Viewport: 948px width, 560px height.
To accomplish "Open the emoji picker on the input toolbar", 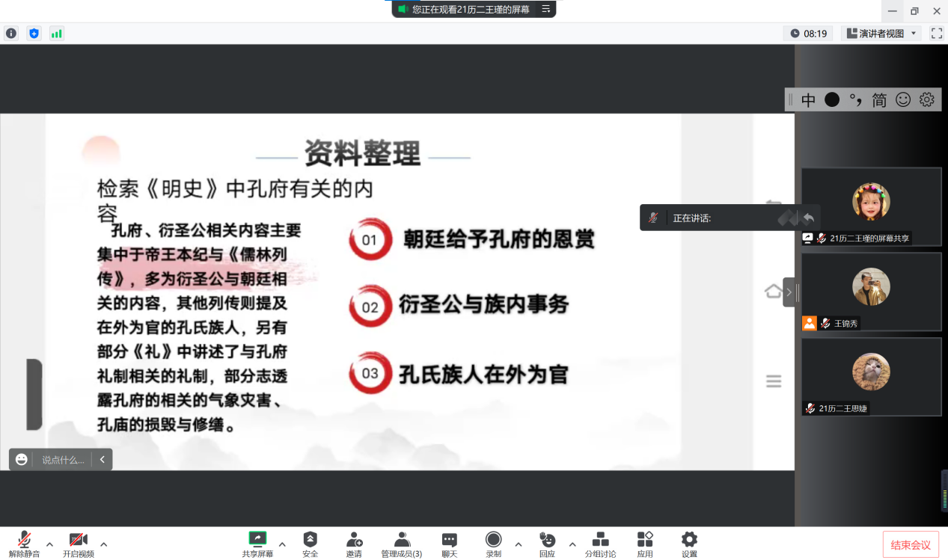I will point(902,99).
